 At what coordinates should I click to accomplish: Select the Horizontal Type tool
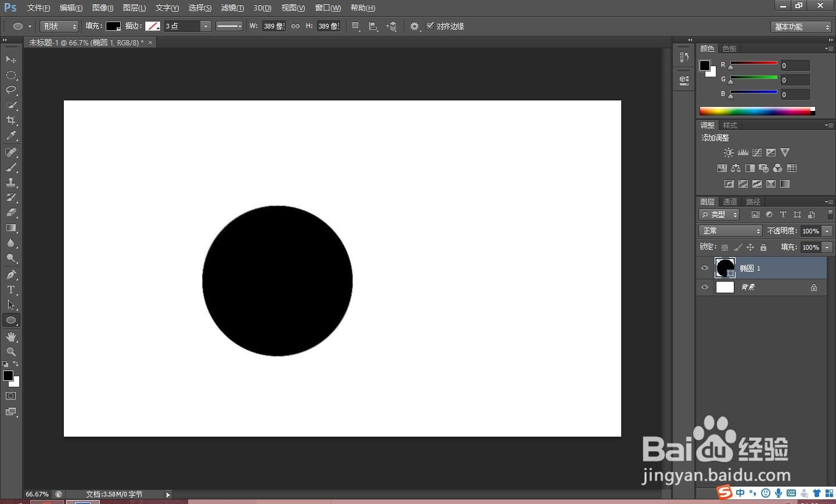pos(10,290)
